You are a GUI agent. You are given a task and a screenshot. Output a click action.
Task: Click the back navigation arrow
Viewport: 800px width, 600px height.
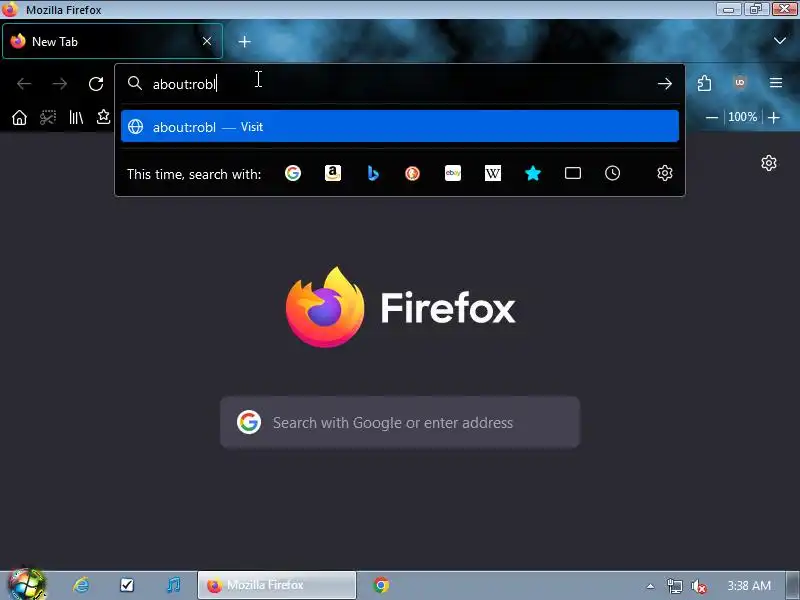(24, 84)
